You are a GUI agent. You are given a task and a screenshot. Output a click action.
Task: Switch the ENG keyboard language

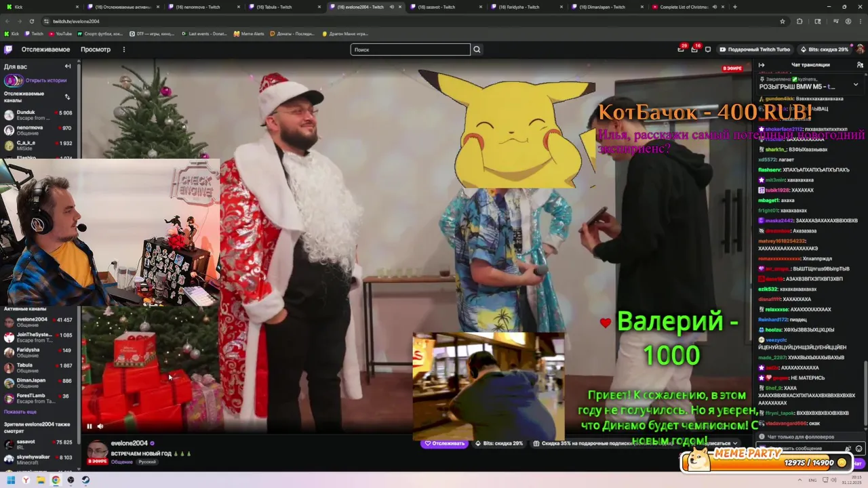[813, 480]
